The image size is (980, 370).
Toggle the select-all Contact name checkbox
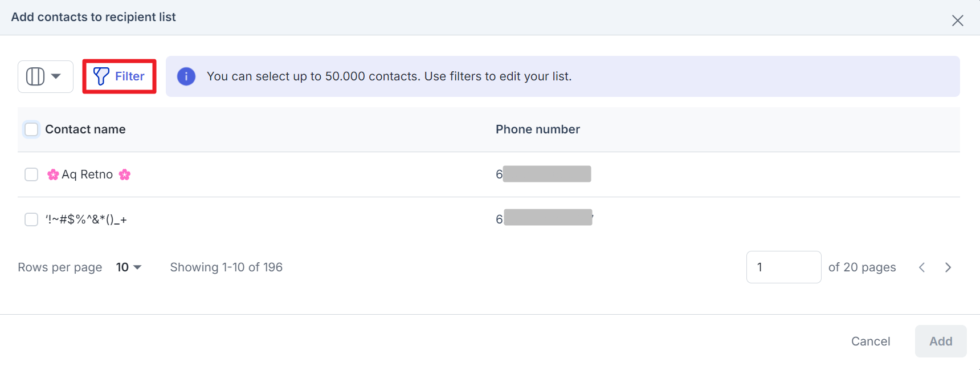[x=31, y=129]
